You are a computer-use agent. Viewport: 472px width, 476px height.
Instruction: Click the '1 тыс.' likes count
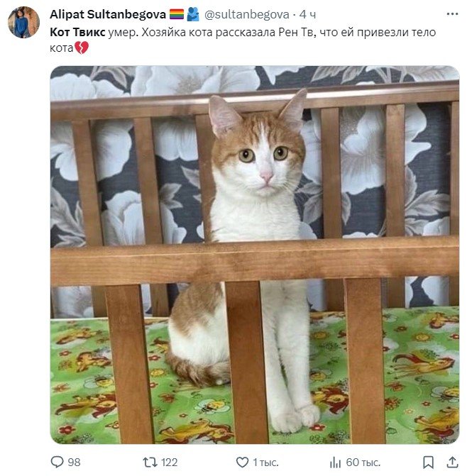(x=265, y=463)
